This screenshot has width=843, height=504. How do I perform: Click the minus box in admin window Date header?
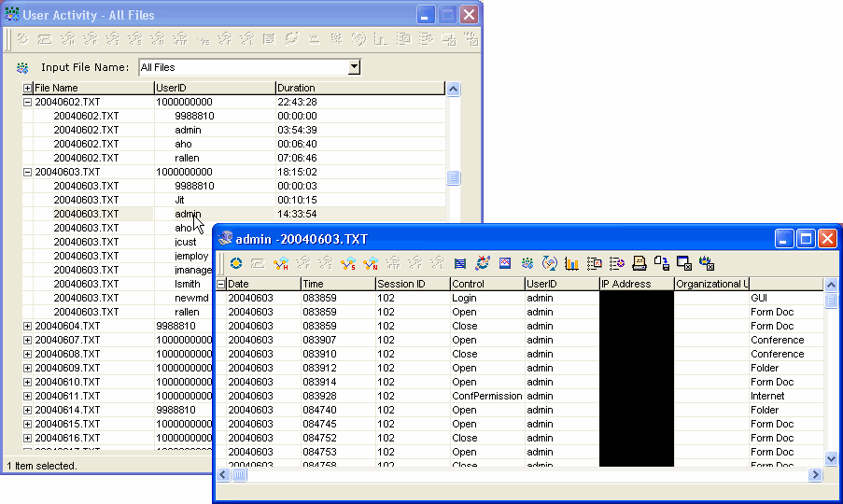pos(221,285)
